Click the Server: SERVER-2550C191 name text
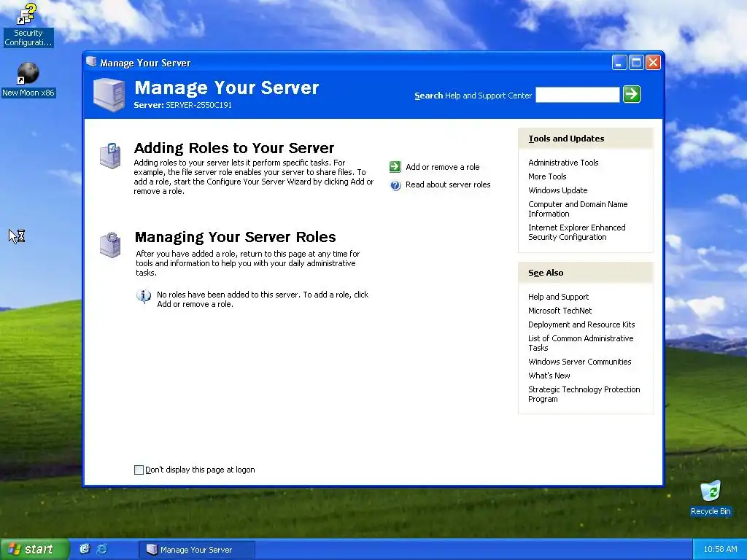This screenshot has width=747, height=560. pos(182,105)
